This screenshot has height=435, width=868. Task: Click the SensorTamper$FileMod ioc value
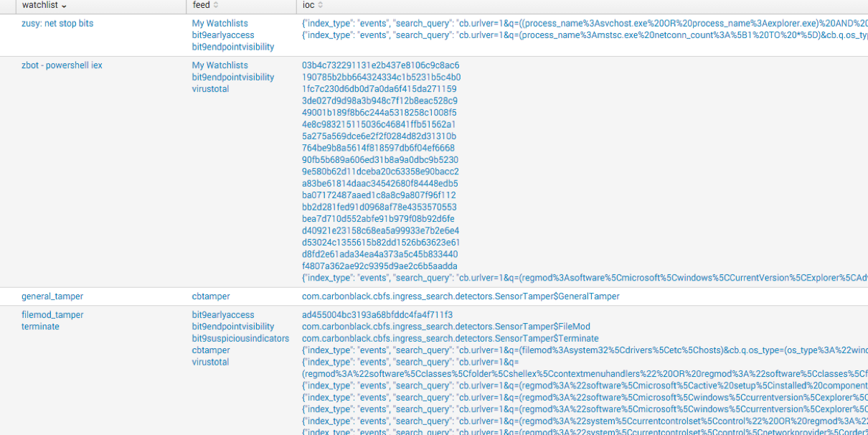(445, 327)
